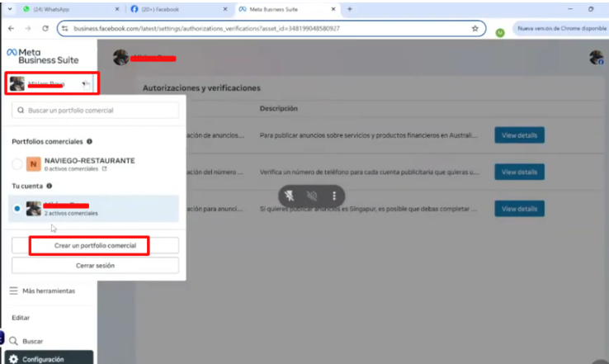Screen dimensions: 609x364
Task: Click the 'Descripción' column header
Action: tap(278, 108)
